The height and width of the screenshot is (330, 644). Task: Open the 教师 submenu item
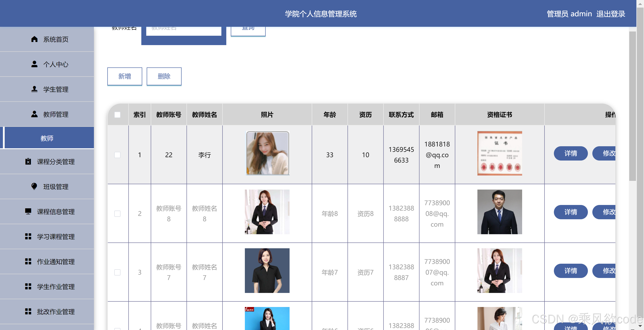click(47, 138)
